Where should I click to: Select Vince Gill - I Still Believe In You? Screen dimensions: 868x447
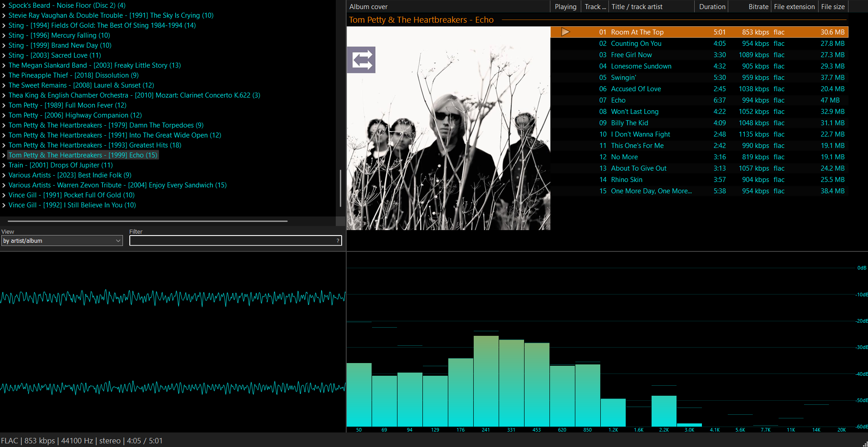[72, 205]
